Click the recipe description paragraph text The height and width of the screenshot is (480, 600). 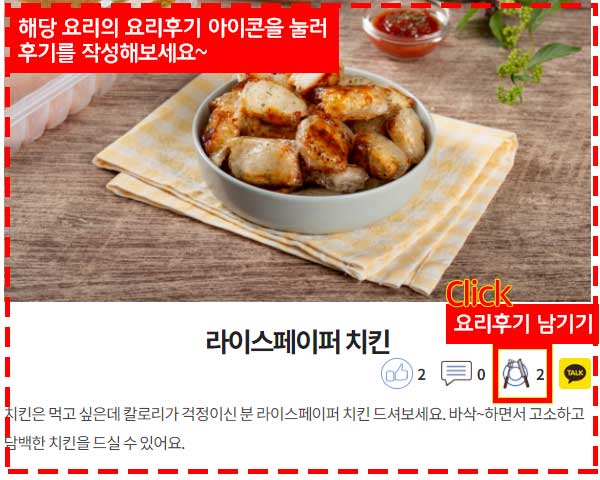295,429
